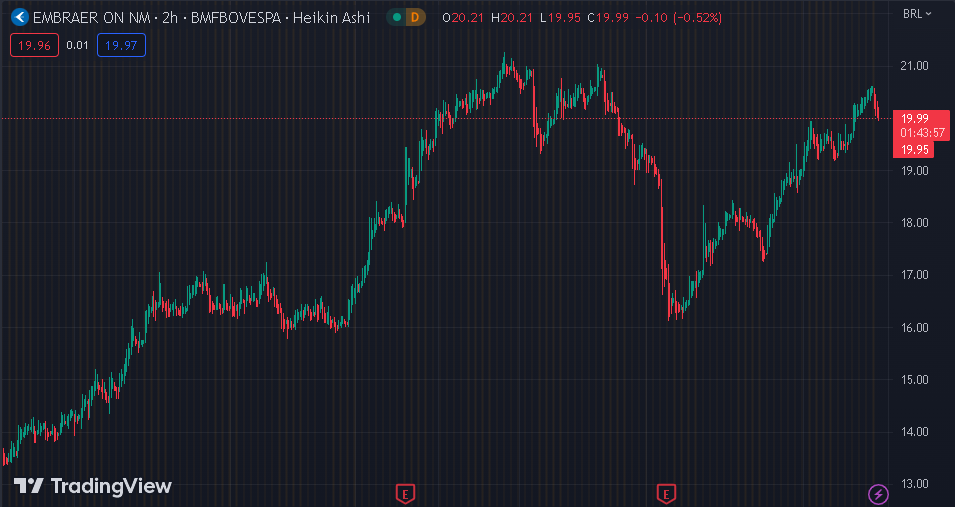Click the blue back arrow icon
The image size is (955, 507).
point(19,18)
